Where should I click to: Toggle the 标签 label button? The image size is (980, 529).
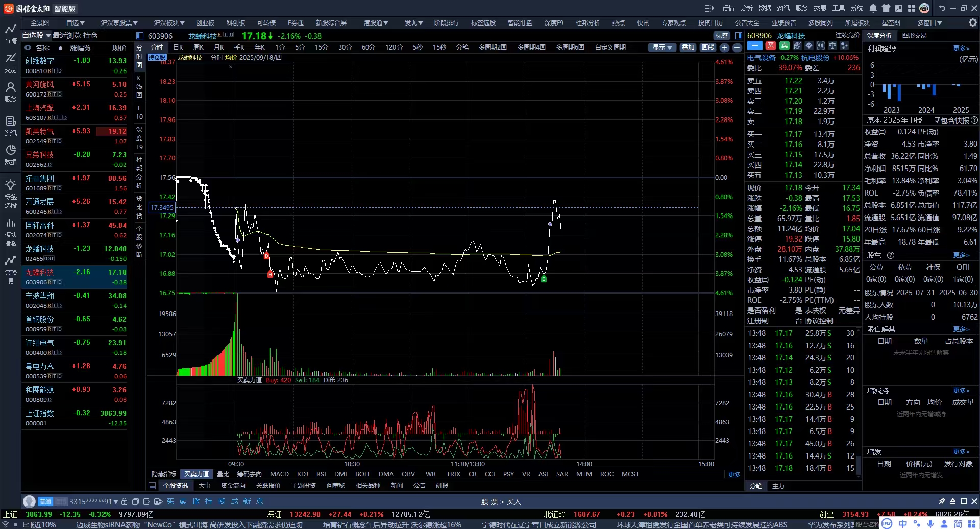(x=722, y=36)
